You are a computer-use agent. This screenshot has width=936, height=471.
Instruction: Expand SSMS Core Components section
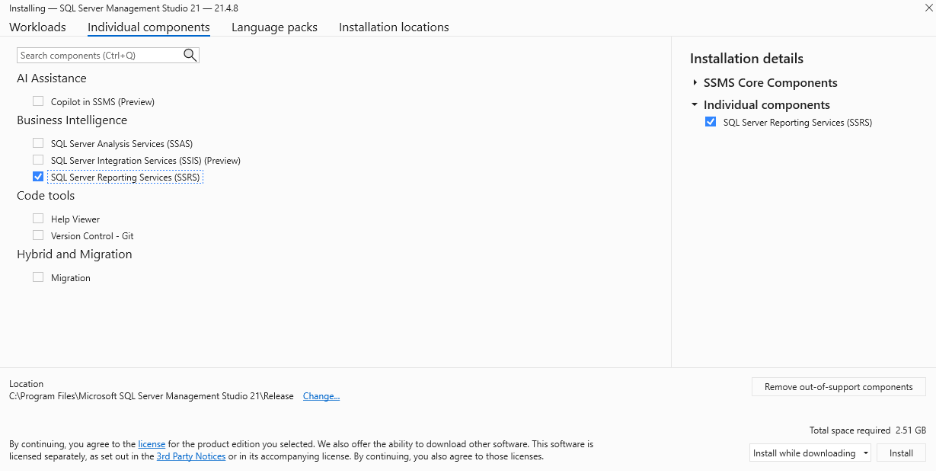click(695, 83)
